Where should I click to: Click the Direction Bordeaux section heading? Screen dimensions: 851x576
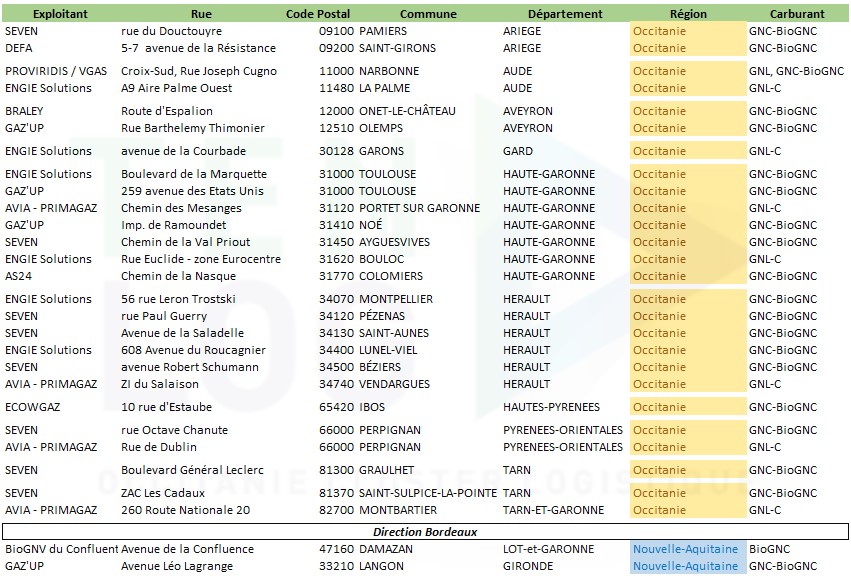pos(425,532)
